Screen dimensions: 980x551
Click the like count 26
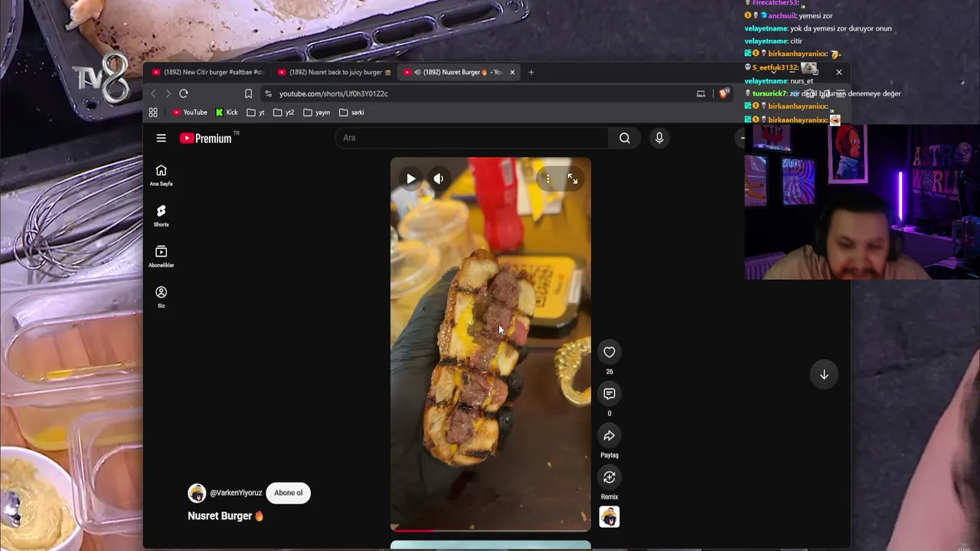click(609, 372)
